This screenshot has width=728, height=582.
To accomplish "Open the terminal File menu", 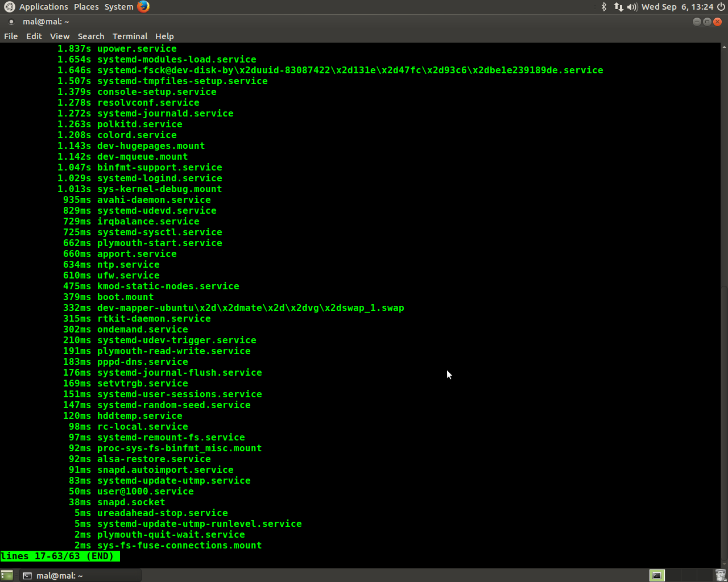I will coord(11,36).
